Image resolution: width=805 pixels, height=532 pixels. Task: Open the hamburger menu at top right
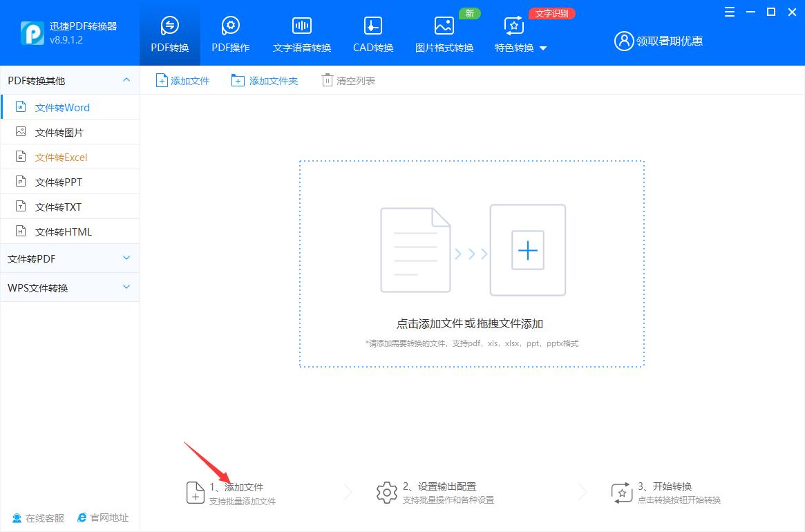click(x=729, y=12)
